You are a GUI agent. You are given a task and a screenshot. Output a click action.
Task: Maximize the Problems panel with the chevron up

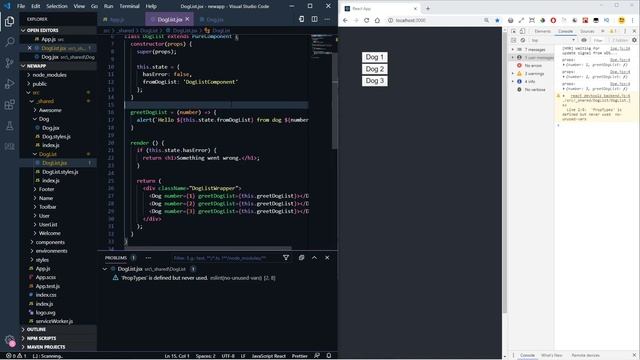[x=314, y=258]
